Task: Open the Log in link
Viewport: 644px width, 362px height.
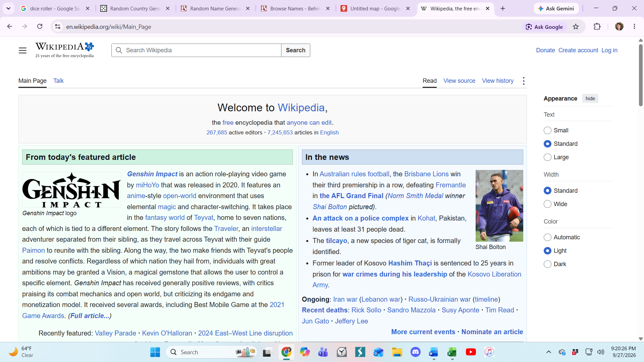Action: click(x=609, y=50)
